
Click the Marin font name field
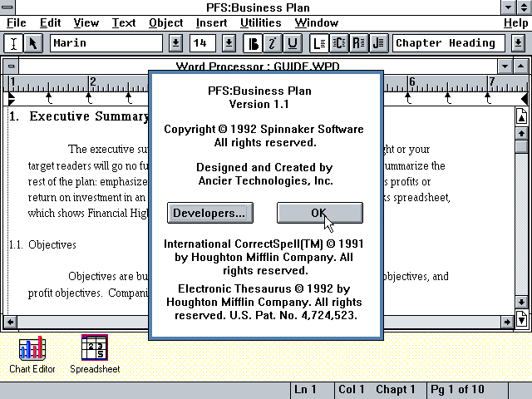click(106, 43)
